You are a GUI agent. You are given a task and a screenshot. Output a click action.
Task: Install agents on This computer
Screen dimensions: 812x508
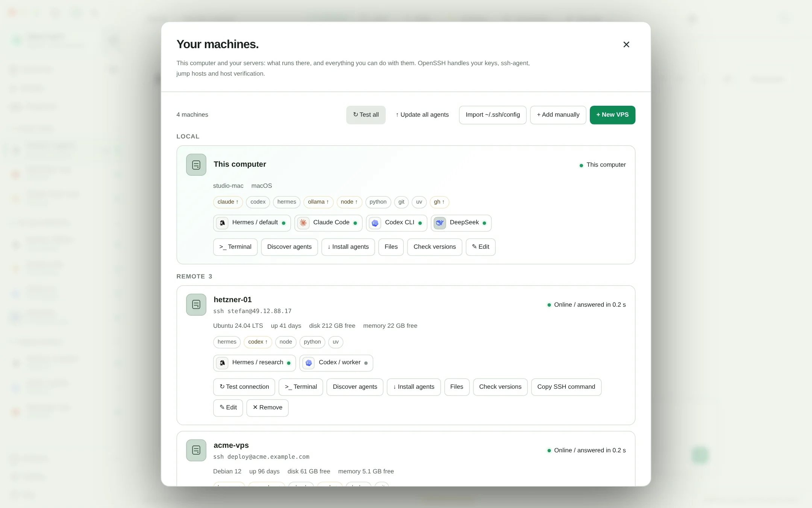348,247
